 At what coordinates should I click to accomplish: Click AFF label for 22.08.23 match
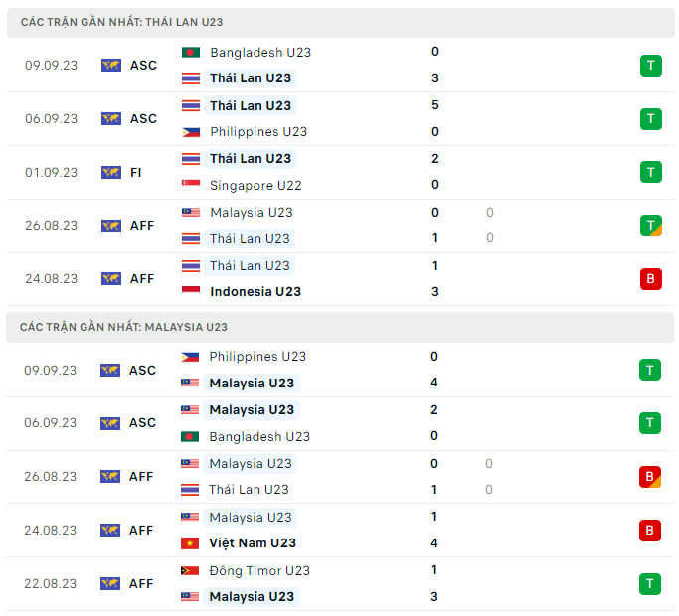coord(142,583)
